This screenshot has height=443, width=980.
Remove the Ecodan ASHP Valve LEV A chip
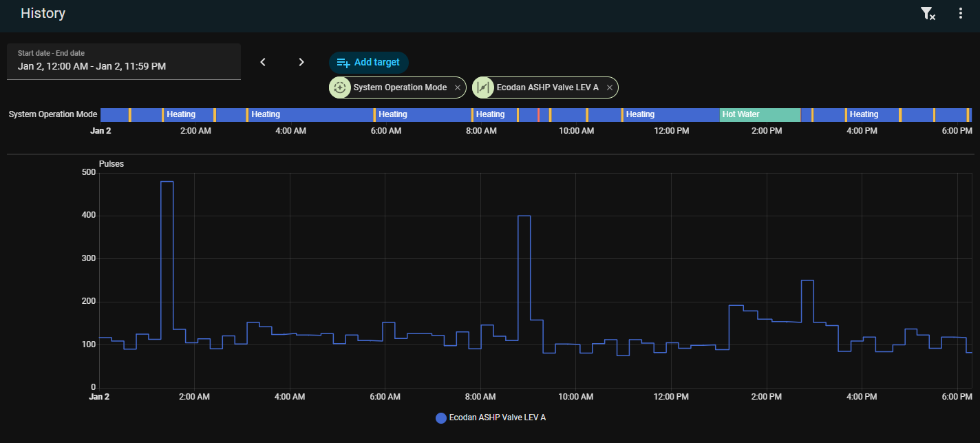pyautogui.click(x=609, y=87)
